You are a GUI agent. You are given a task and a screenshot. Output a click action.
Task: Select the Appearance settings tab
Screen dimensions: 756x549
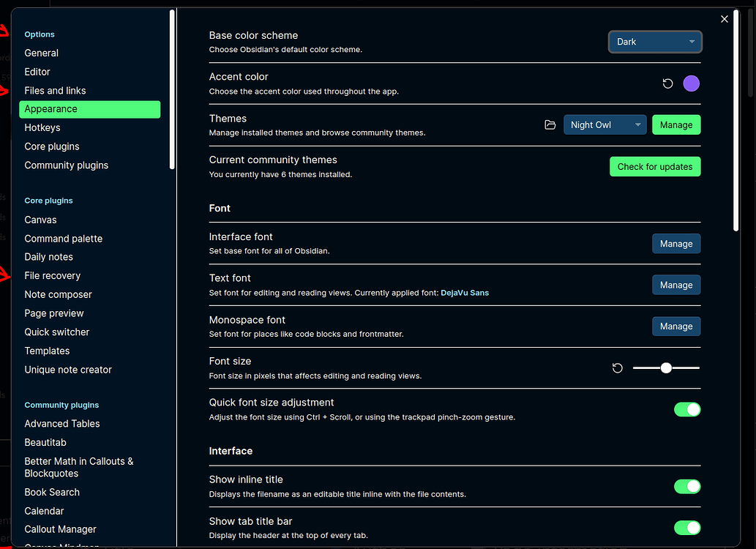tap(90, 109)
